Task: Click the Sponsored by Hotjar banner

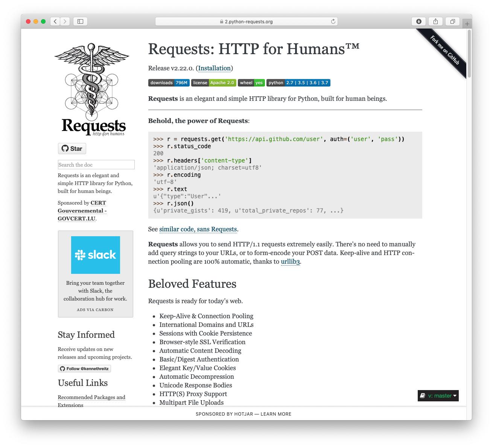Action: 243,414
